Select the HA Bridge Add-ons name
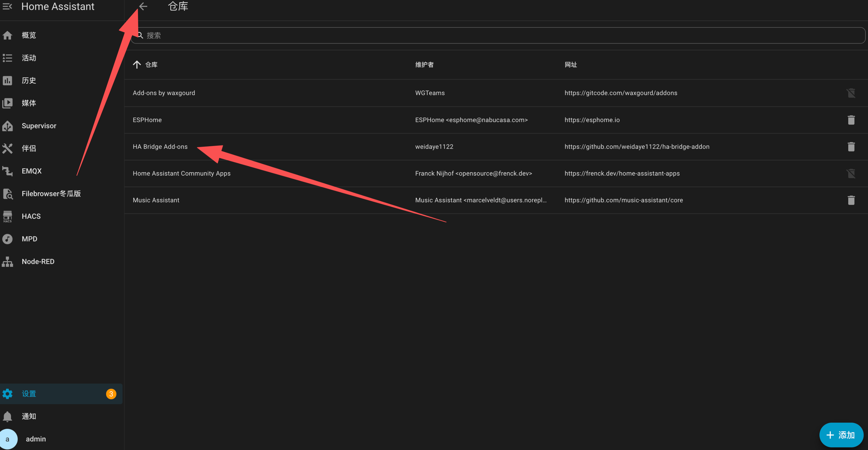The width and height of the screenshot is (868, 450). coord(160,147)
